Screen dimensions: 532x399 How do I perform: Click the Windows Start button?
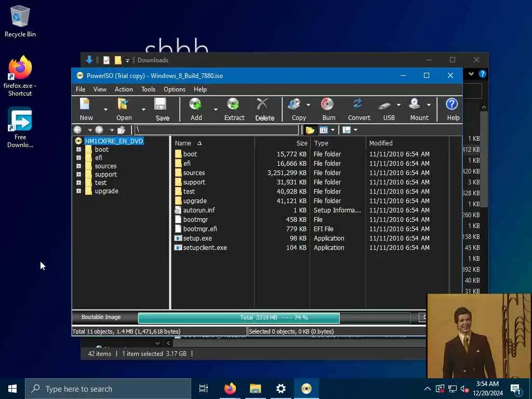click(12, 389)
